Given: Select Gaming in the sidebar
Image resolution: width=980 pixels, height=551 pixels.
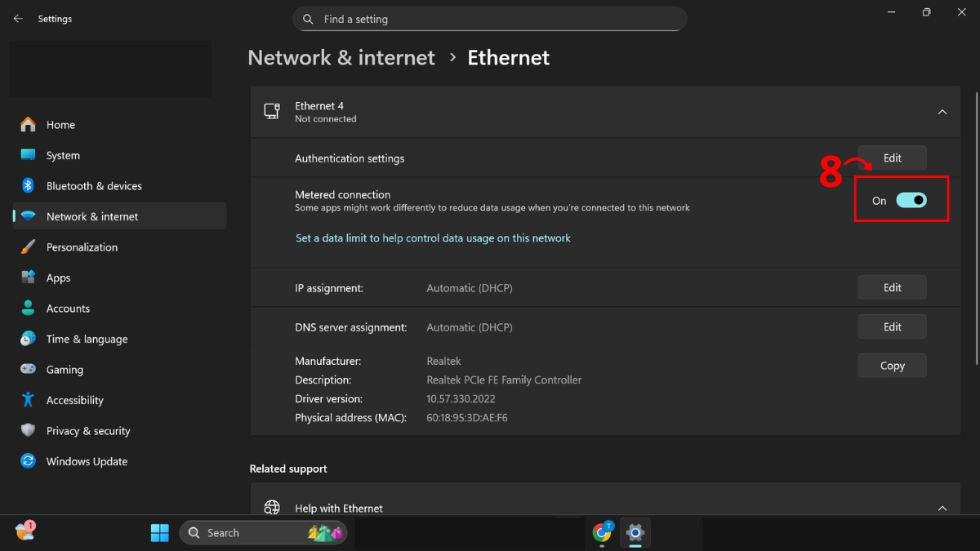Looking at the screenshot, I should pos(65,369).
